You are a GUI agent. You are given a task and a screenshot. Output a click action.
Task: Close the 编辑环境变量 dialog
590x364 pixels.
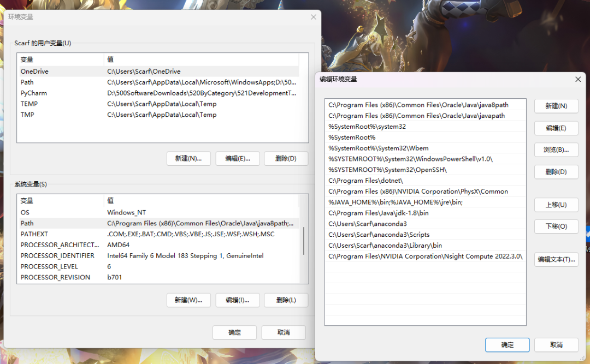[578, 79]
